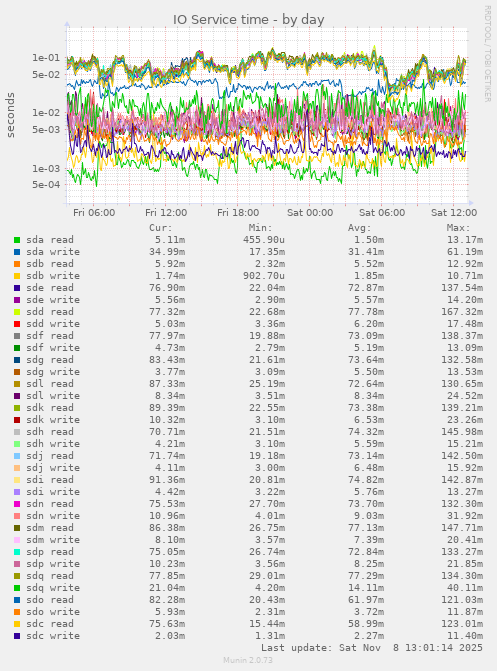Select the 'sdg read' legend label

50,360
